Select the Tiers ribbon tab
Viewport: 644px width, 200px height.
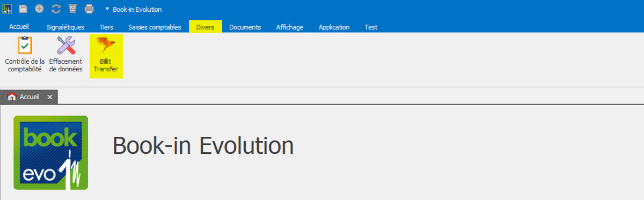106,27
